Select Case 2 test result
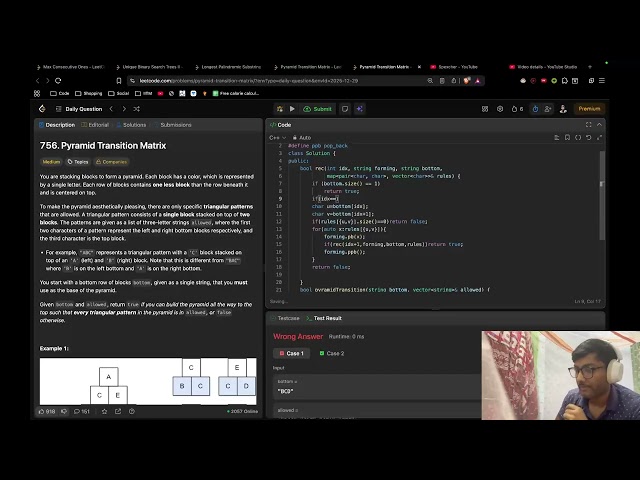 pyautogui.click(x=333, y=353)
